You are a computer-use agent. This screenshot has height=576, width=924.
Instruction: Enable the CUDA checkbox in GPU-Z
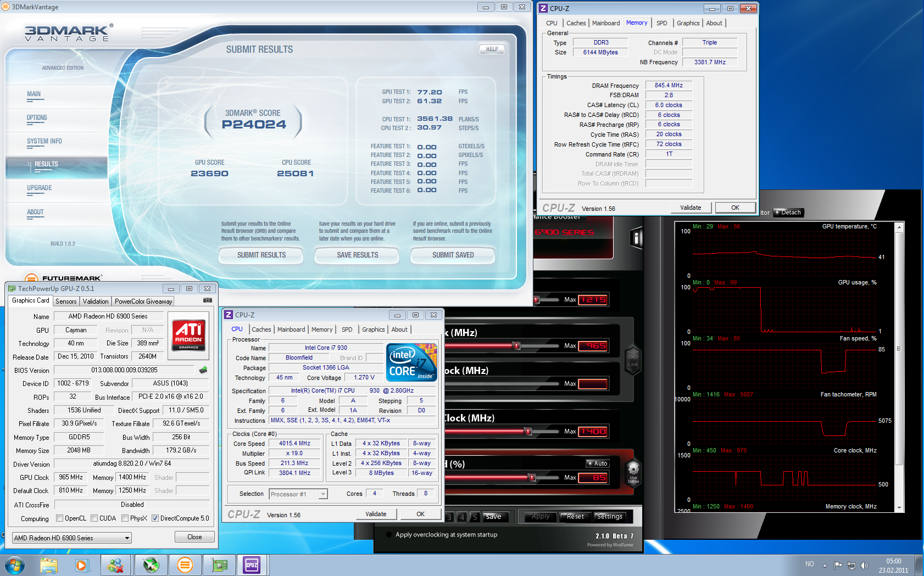coord(94,518)
